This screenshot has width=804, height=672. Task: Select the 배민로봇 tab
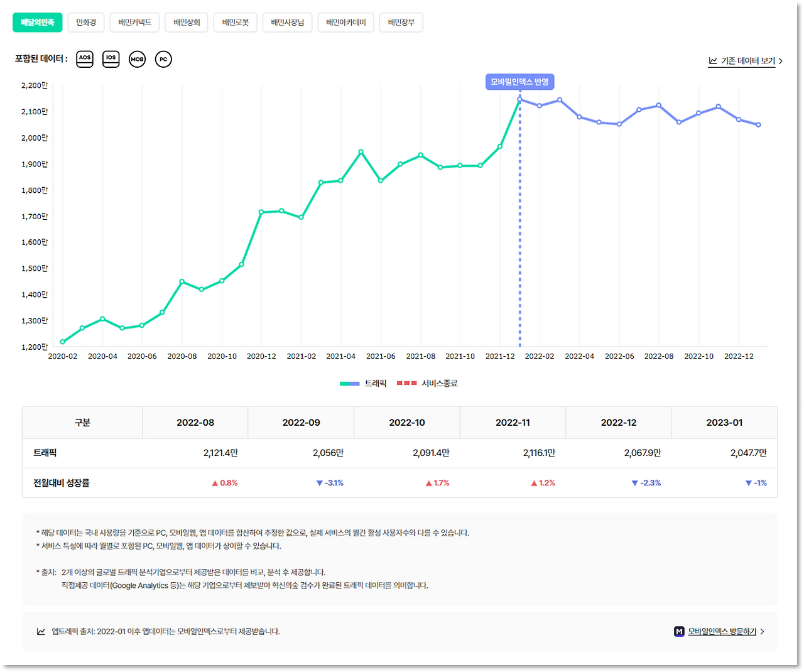[x=236, y=23]
